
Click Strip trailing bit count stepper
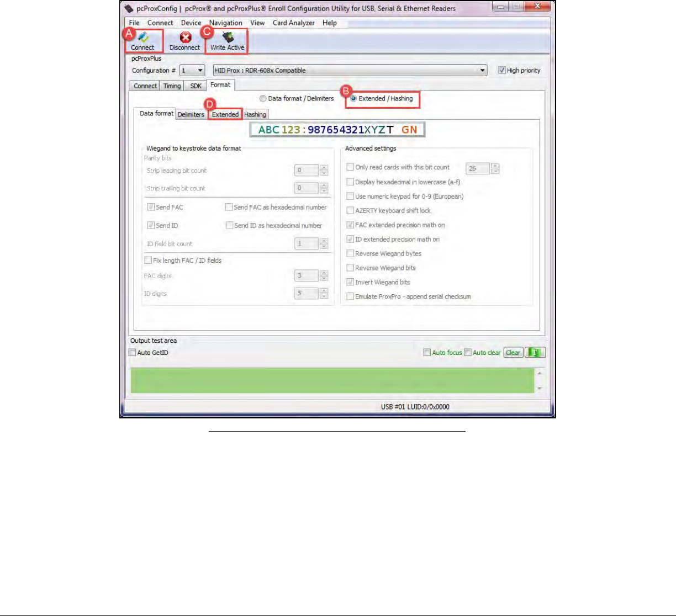point(324,188)
